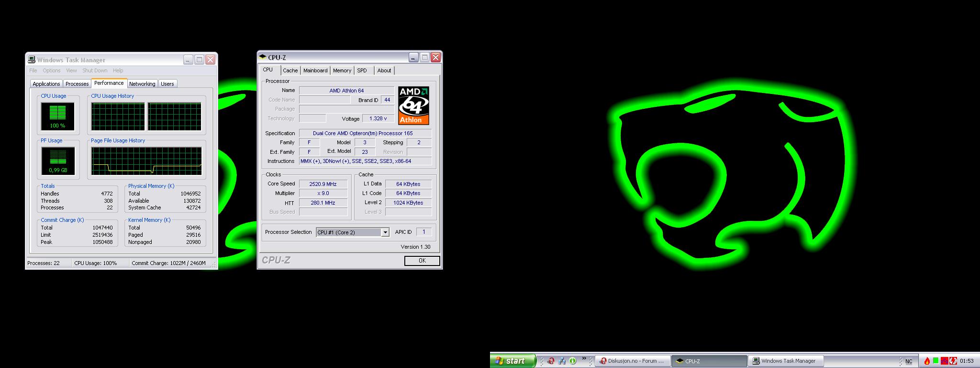Click Processes: 22 in status bar
The image size is (980, 368).
44,263
